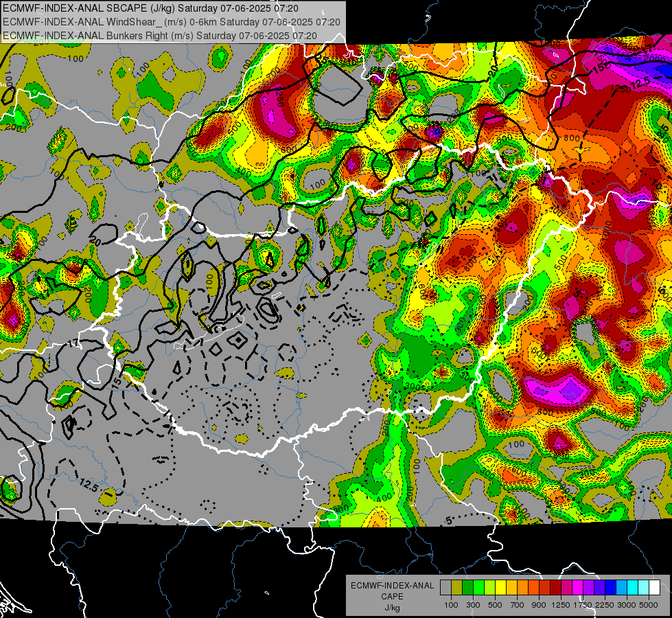672x618 pixels.
Task: Click the legend tick value 2250
Action: click(605, 605)
